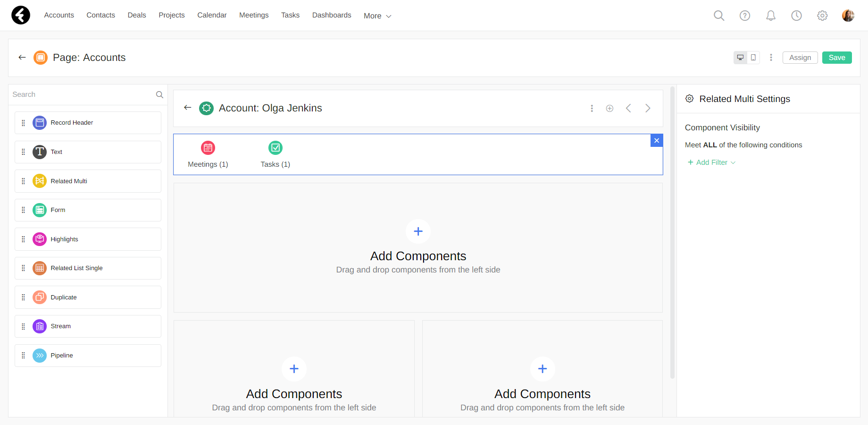868x425 pixels.
Task: Click the Meetings (1) related icon
Action: [x=208, y=148]
